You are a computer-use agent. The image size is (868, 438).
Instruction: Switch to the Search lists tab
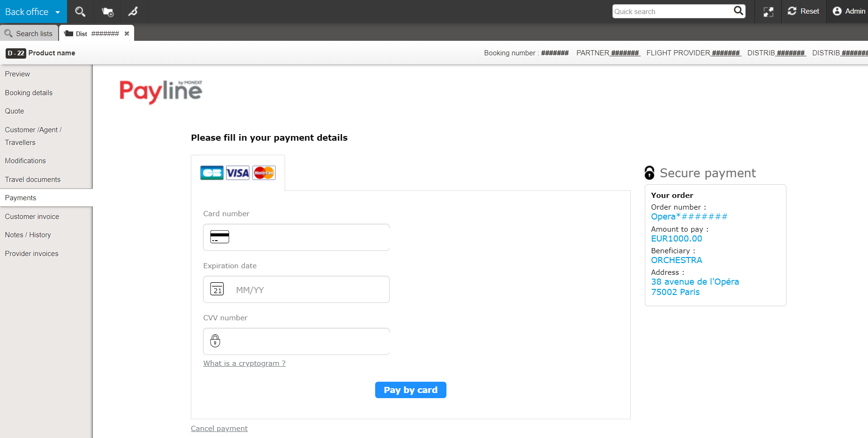tap(29, 34)
